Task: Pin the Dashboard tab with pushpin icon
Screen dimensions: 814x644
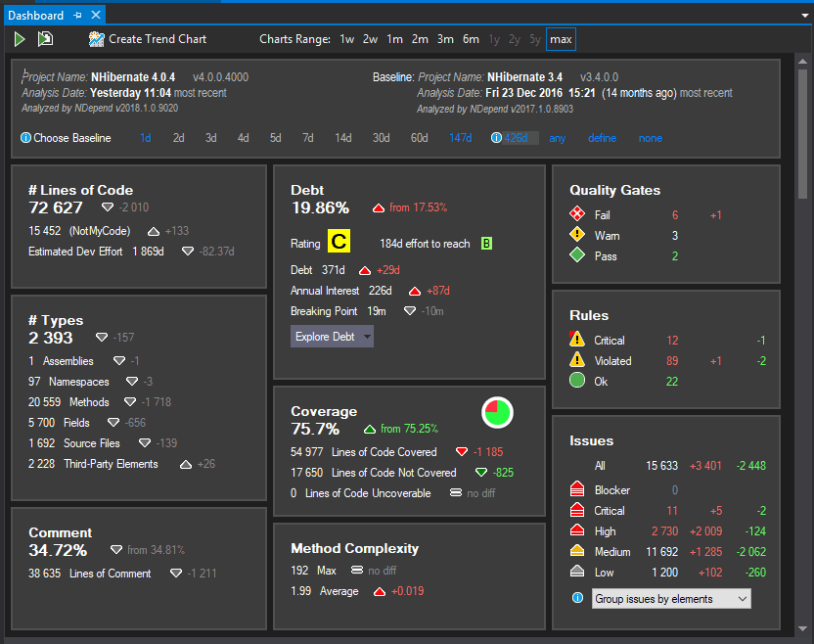Action: pos(77,16)
